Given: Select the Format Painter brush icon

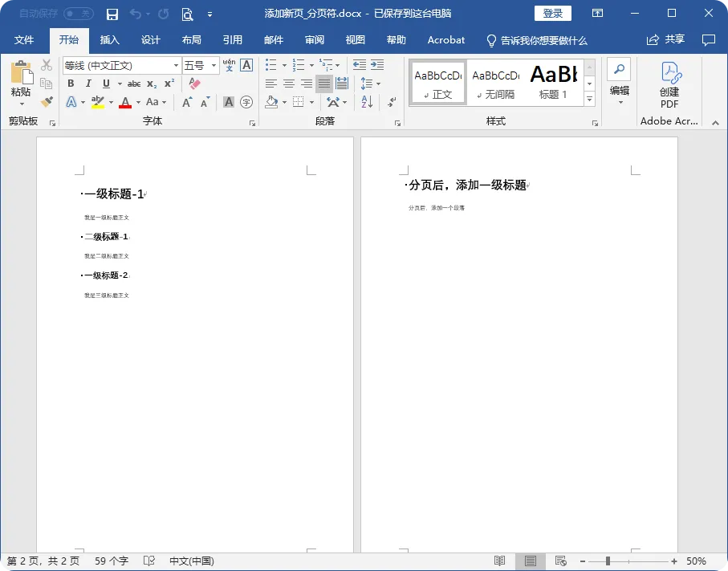Looking at the screenshot, I should coord(47,101).
